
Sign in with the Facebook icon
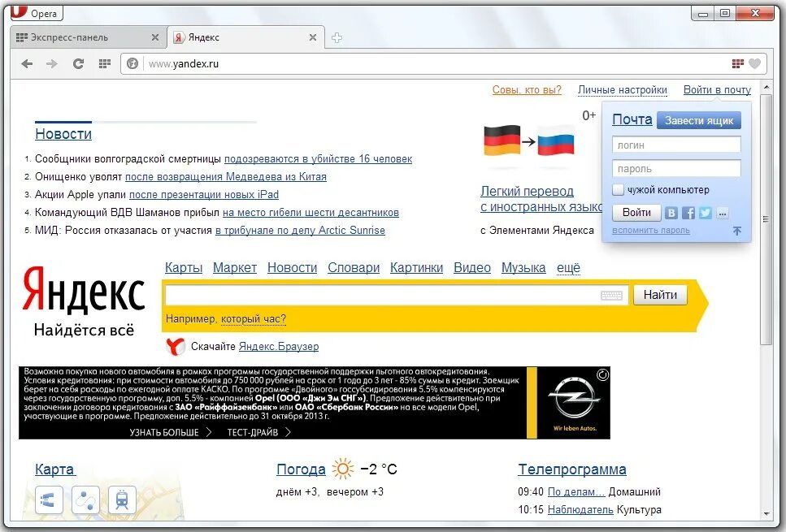[x=688, y=213]
